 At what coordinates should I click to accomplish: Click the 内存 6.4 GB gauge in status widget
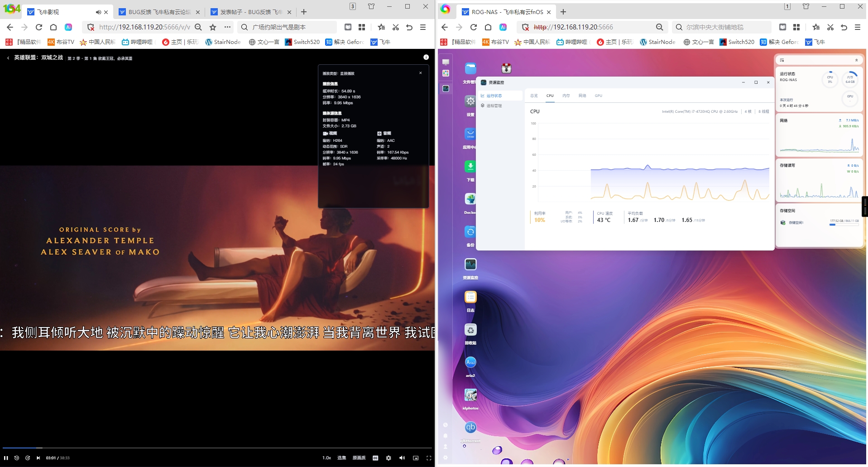point(850,79)
